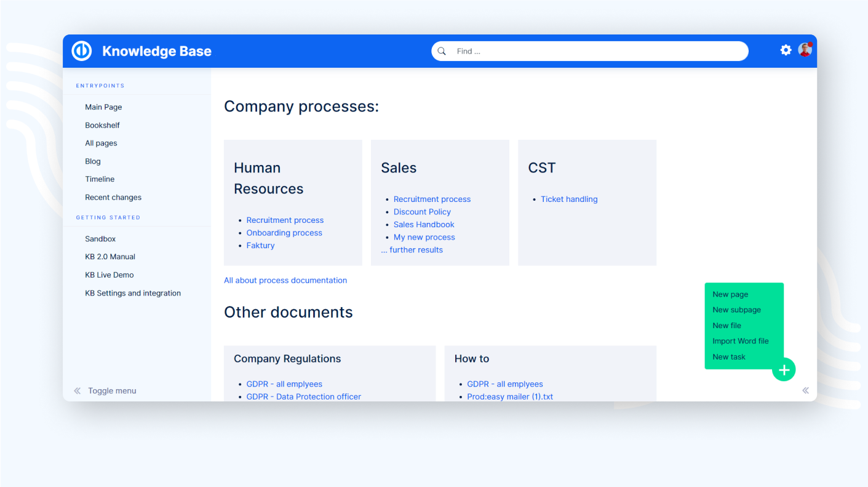The height and width of the screenshot is (487, 868).
Task: Open Bookshelf in the sidebar
Action: click(102, 125)
